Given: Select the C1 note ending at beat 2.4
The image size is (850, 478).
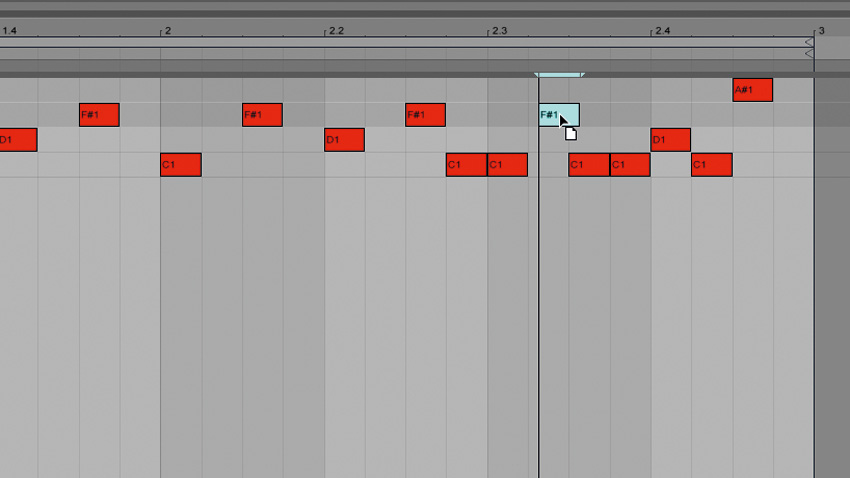Looking at the screenshot, I should [x=630, y=165].
